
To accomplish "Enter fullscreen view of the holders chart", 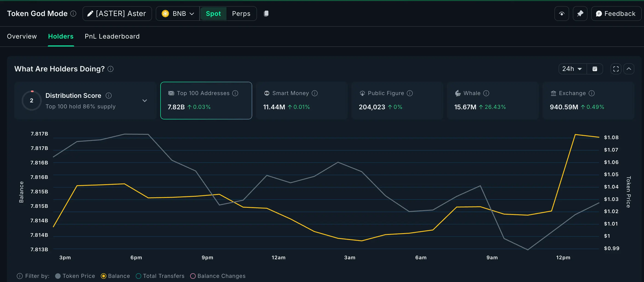I will [616, 69].
